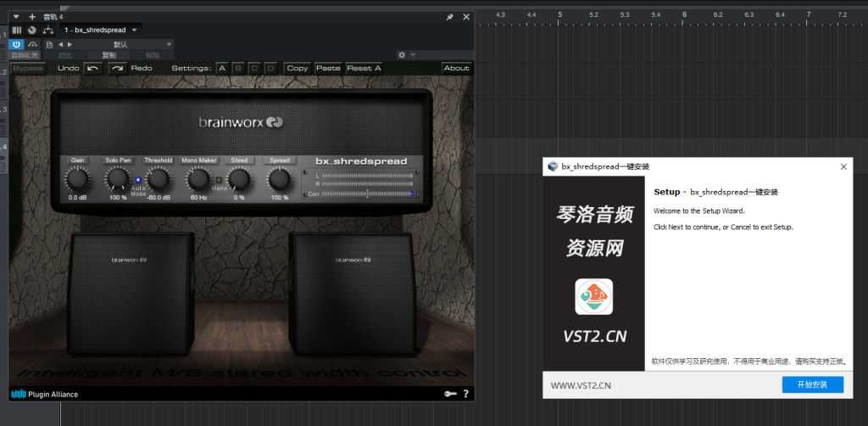Open the routing tree icon
This screenshot has height=426, width=868.
click(x=48, y=30)
